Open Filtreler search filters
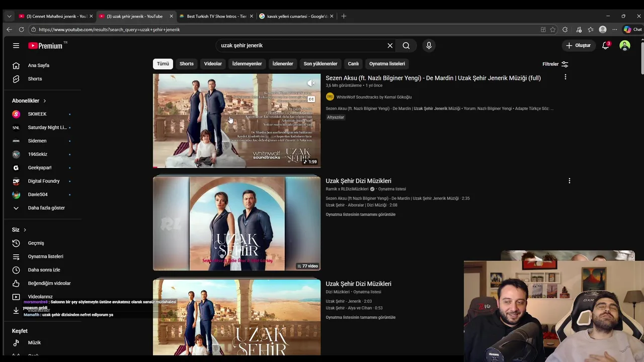Screen dimensions: 644x362 [555, 64]
